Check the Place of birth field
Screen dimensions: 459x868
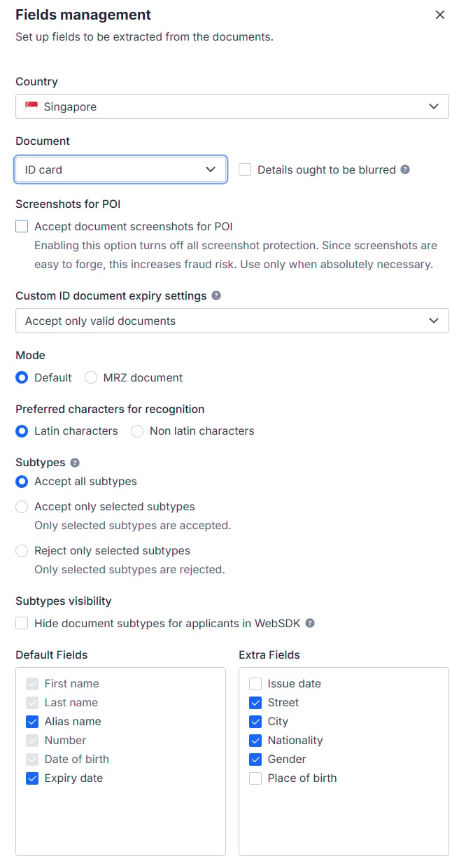click(x=255, y=778)
